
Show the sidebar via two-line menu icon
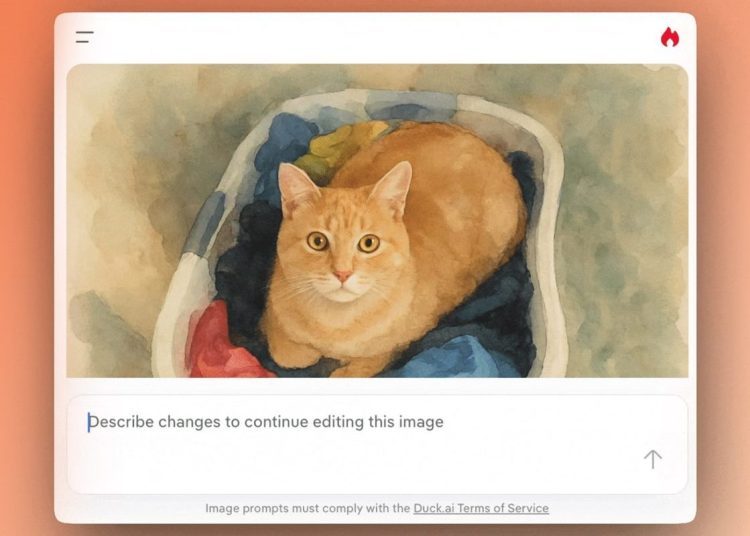85,37
